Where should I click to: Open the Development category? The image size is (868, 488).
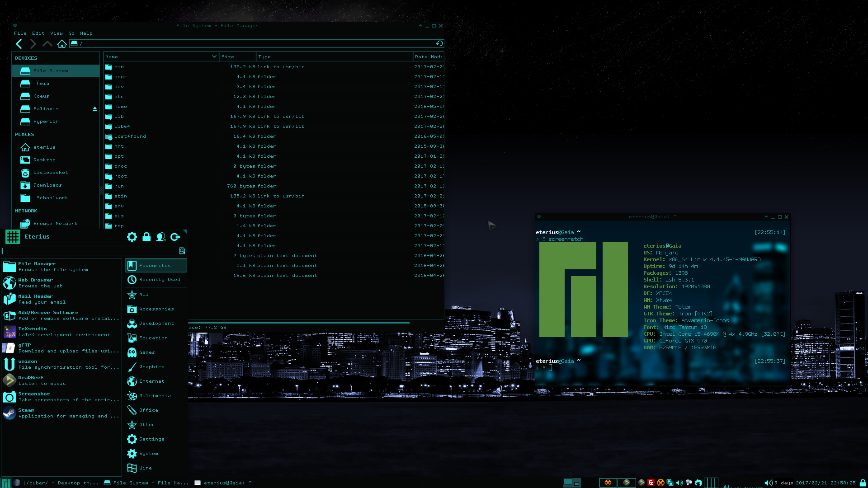[156, 324]
